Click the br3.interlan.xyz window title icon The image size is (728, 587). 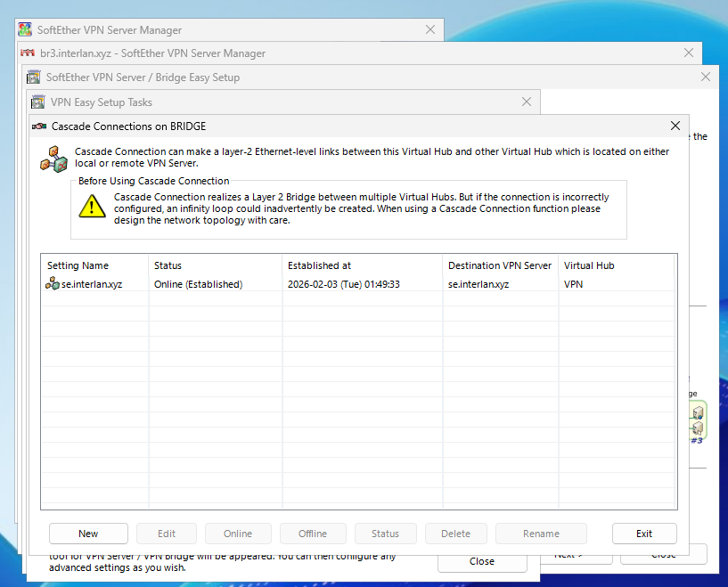tap(29, 53)
